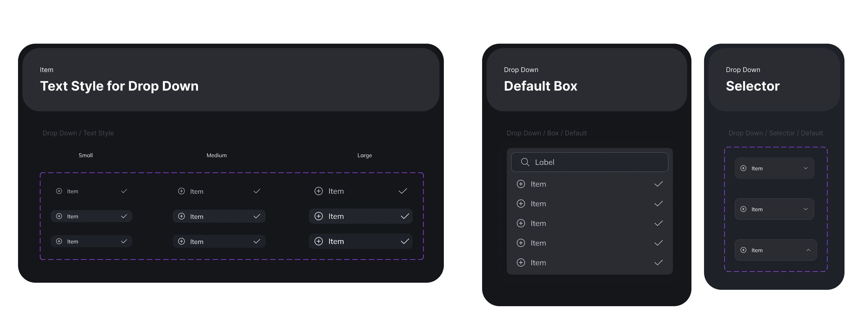Click the Label search input field
Image resolution: width=868 pixels, height=316 pixels.
tap(590, 162)
